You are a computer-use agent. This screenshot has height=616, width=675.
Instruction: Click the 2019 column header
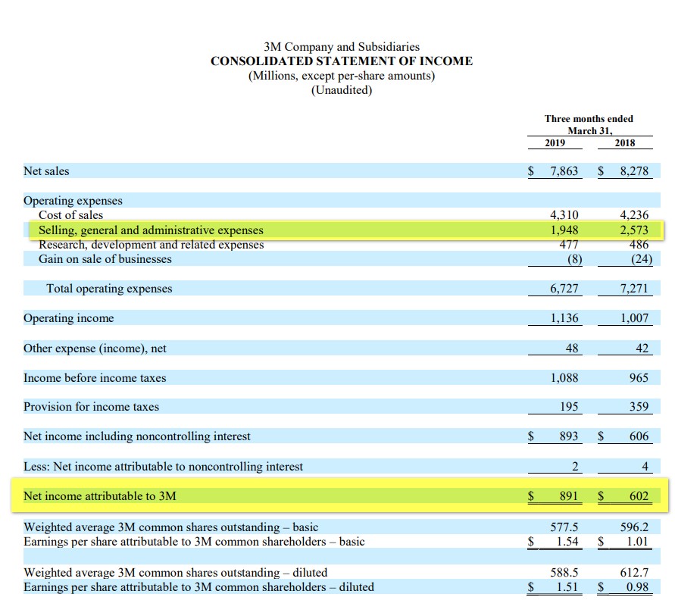pos(555,143)
